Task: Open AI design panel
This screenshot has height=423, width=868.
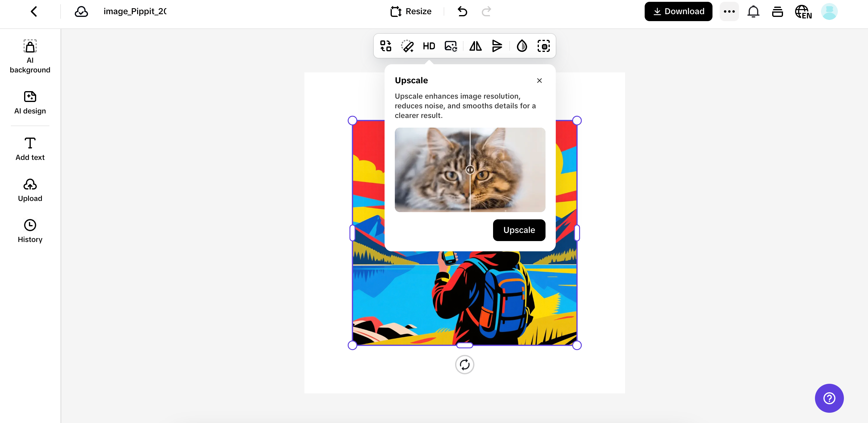Action: tap(30, 103)
